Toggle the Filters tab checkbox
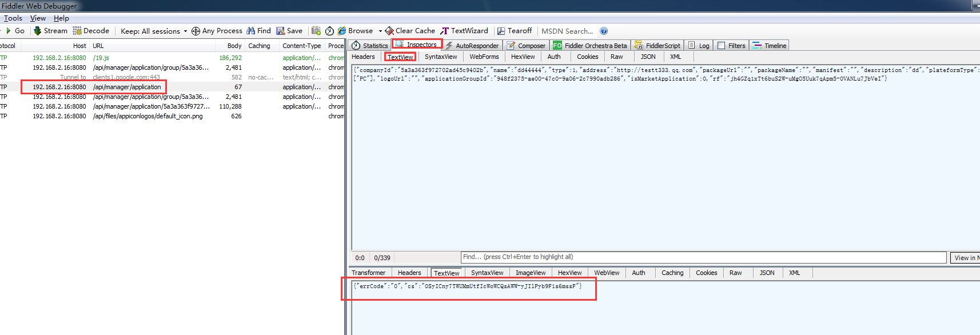980x335 pixels. (x=722, y=46)
